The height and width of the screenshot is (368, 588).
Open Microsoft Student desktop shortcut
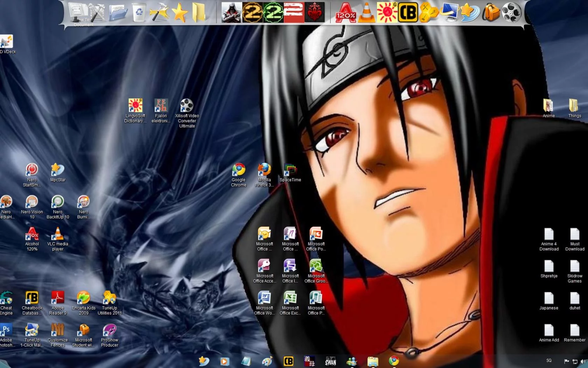83,335
